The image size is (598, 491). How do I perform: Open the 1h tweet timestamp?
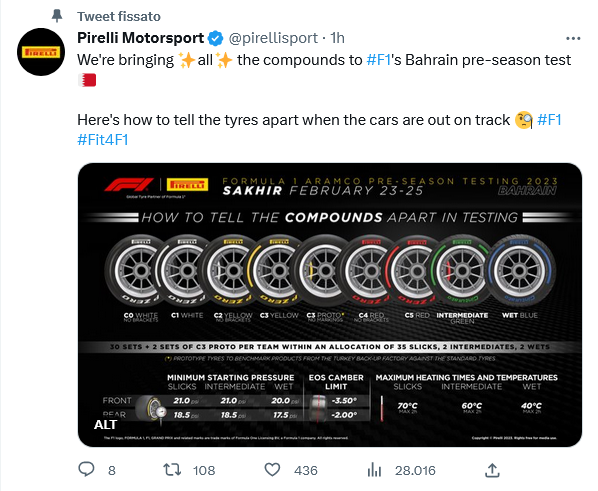pos(337,38)
